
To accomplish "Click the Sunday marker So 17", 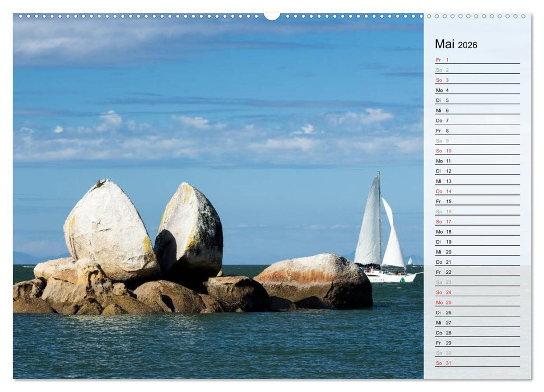I will tap(443, 221).
